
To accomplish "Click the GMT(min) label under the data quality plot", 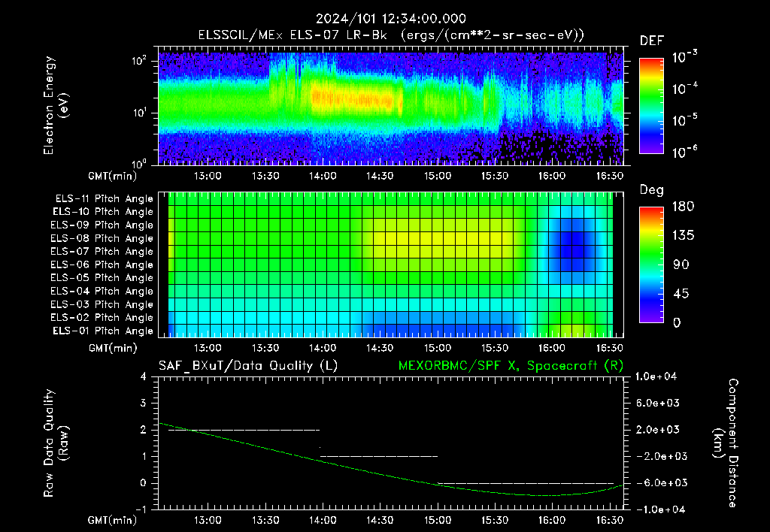I will pyautogui.click(x=113, y=520).
